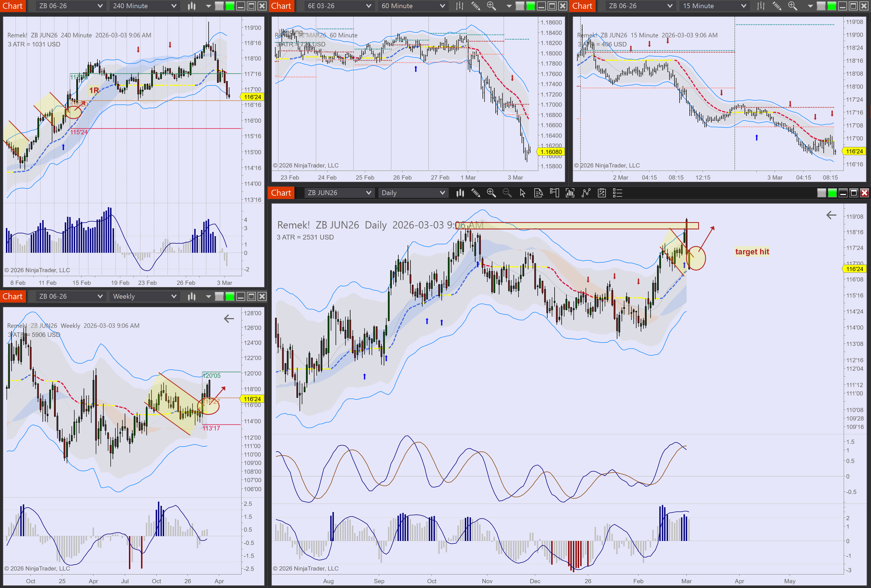The height and width of the screenshot is (588, 871).
Task: Click the Chart tab on the Daily chart window
Action: pyautogui.click(x=281, y=193)
